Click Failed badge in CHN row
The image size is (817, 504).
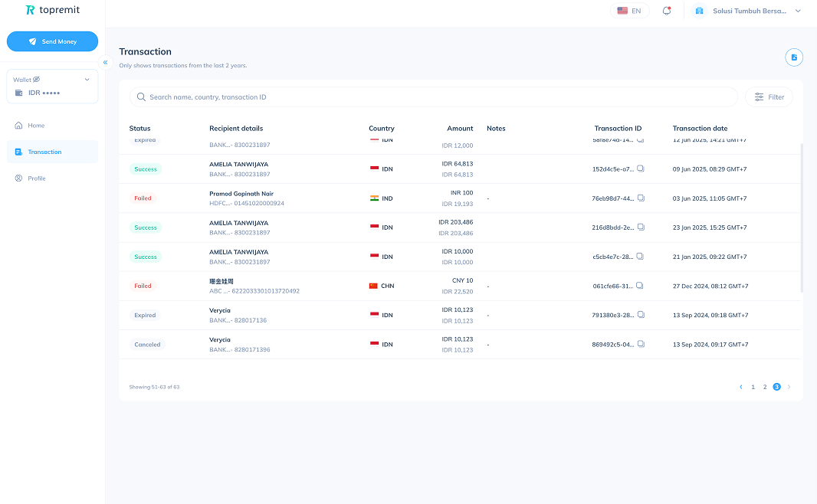pyautogui.click(x=143, y=286)
